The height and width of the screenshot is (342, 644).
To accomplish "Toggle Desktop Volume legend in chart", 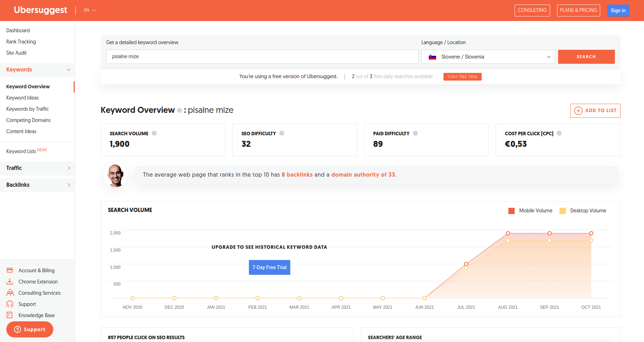I will pos(583,211).
